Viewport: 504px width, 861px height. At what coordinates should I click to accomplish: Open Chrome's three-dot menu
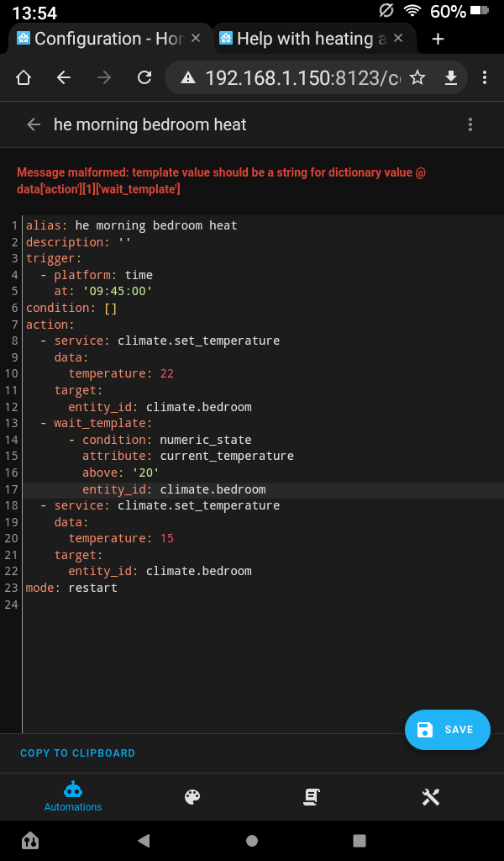[x=485, y=77]
